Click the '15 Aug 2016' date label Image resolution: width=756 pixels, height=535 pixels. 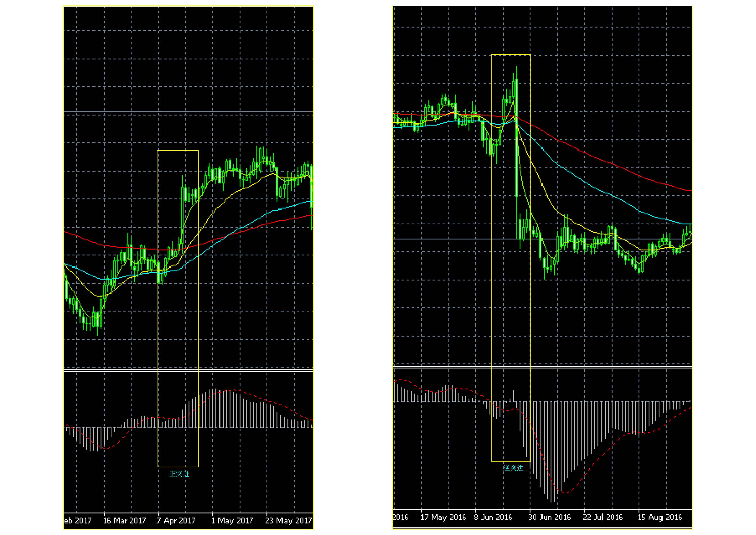coord(660,518)
